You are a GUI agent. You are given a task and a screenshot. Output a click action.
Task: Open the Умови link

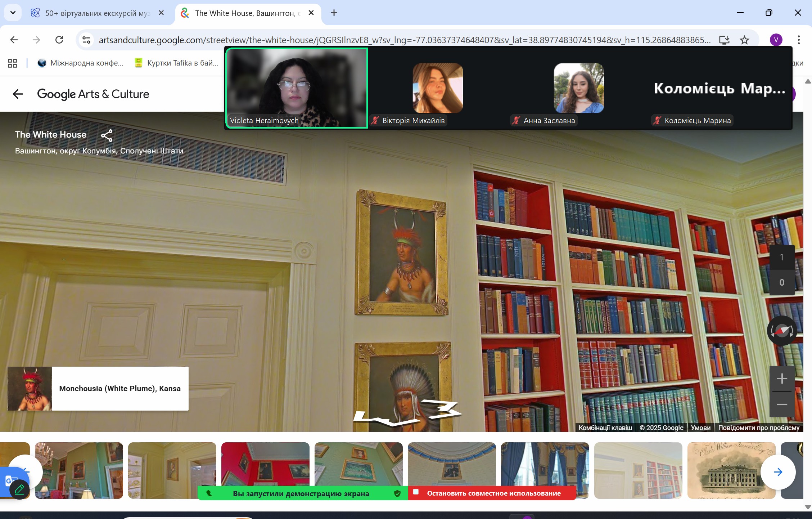point(700,428)
